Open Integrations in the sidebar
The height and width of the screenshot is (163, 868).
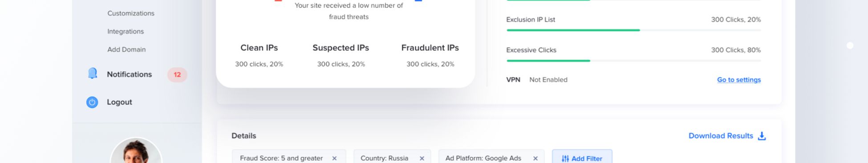tap(126, 32)
